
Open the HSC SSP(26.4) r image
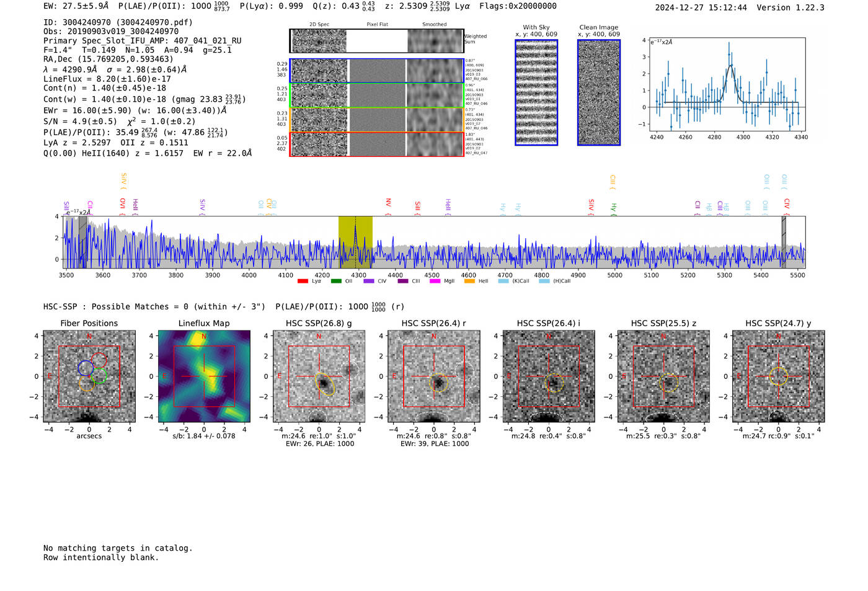pyautogui.click(x=434, y=376)
